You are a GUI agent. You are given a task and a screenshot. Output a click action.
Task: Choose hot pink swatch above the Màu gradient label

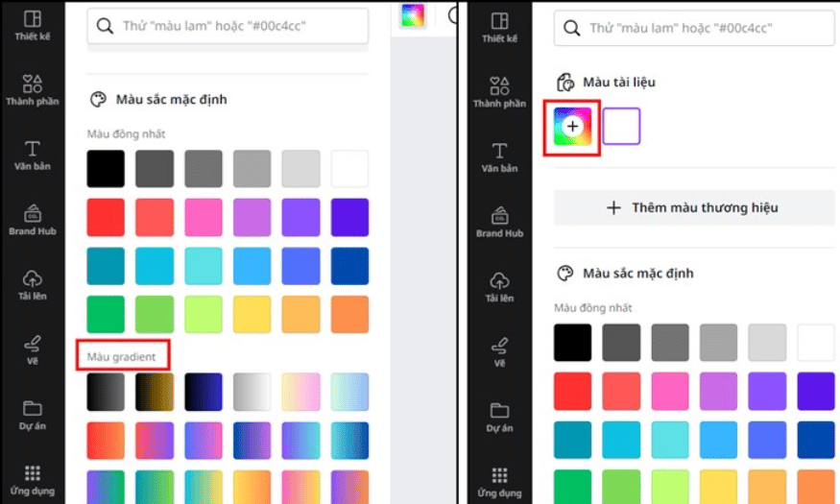click(203, 218)
